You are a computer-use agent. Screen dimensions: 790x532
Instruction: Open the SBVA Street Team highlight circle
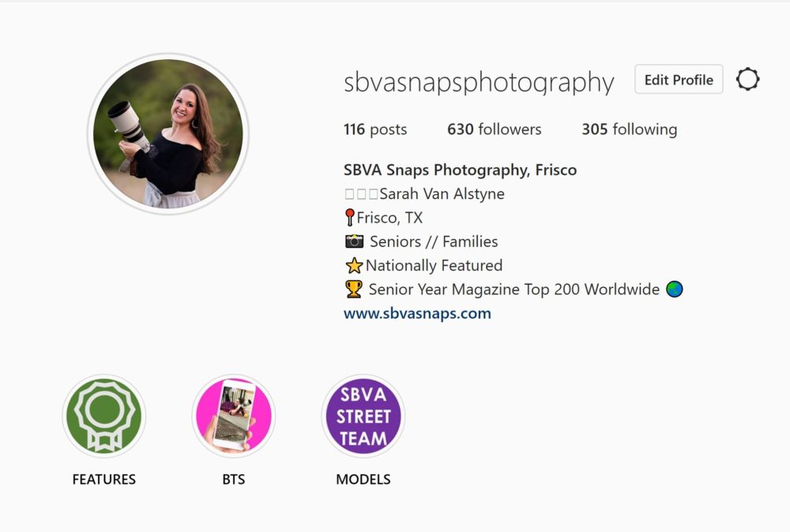point(363,416)
